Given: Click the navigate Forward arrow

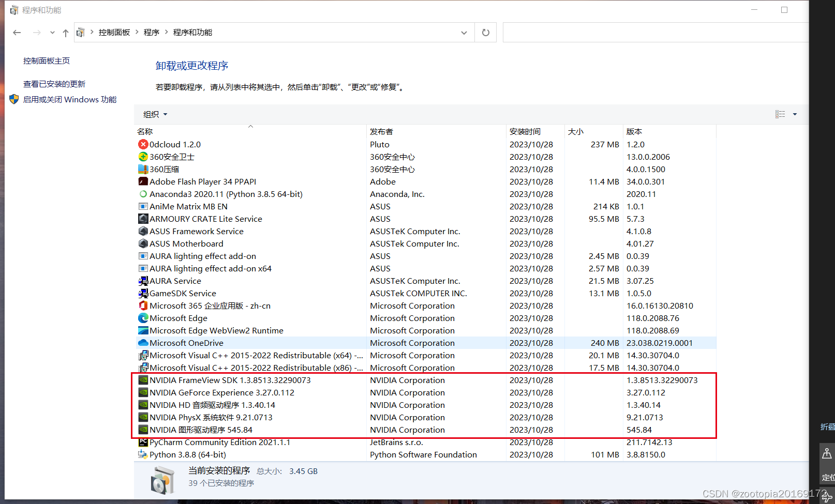Looking at the screenshot, I should point(37,33).
